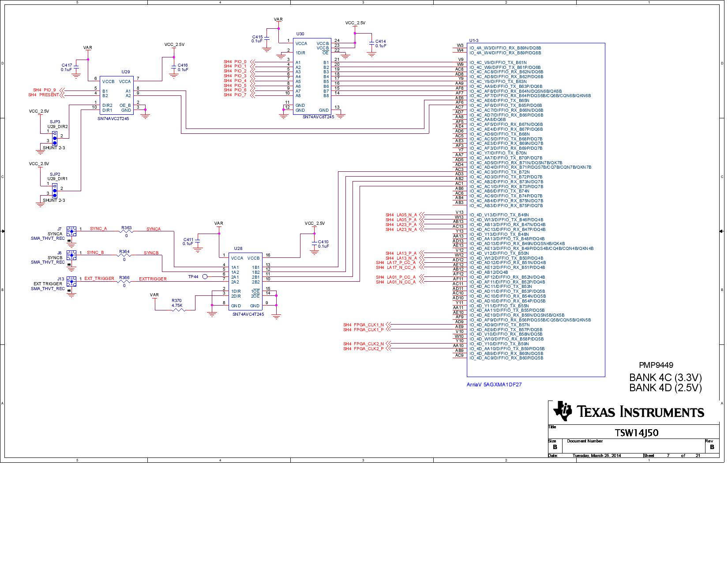
Task: Select the SJP3 jumper symbol
Action: click(x=55, y=138)
